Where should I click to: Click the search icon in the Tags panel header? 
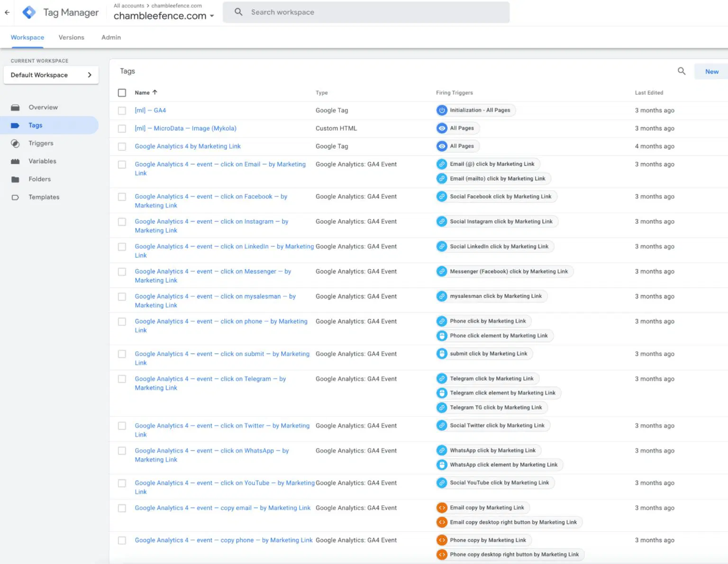pyautogui.click(x=682, y=71)
